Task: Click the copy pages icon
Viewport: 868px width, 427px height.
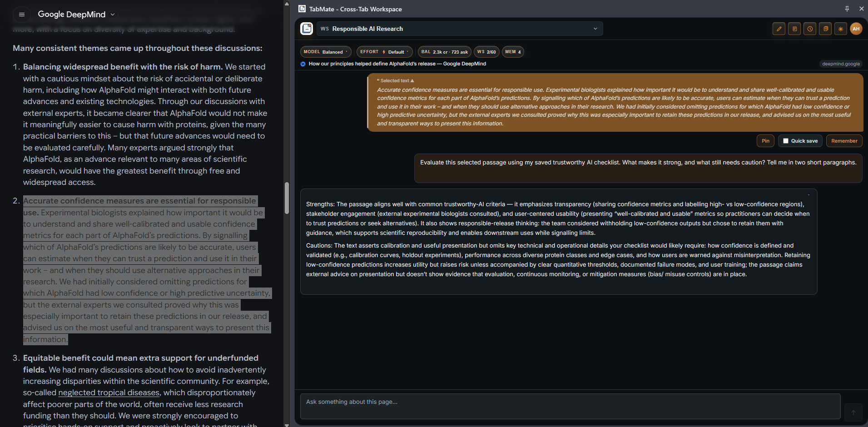Action: point(825,29)
